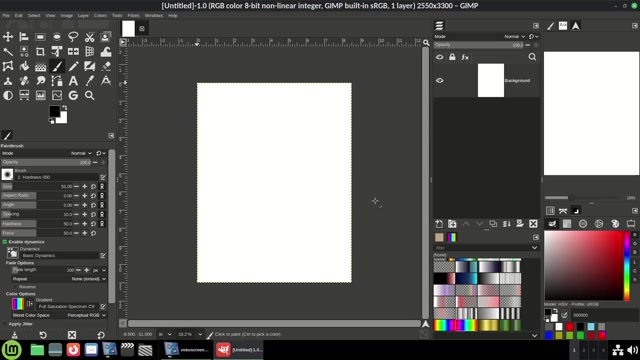Image resolution: width=640 pixels, height=360 pixels.
Task: Select the Text tool
Action: coord(73,81)
